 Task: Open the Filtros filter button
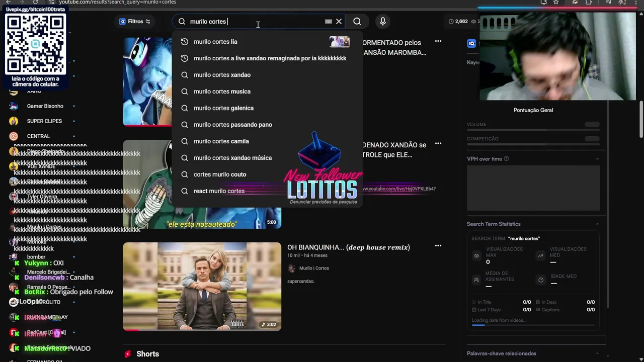(134, 22)
